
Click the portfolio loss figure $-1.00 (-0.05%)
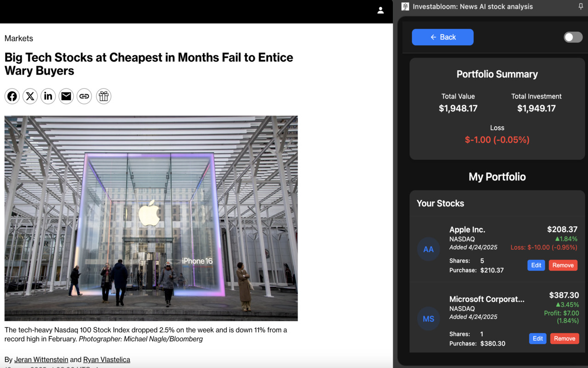pos(497,140)
